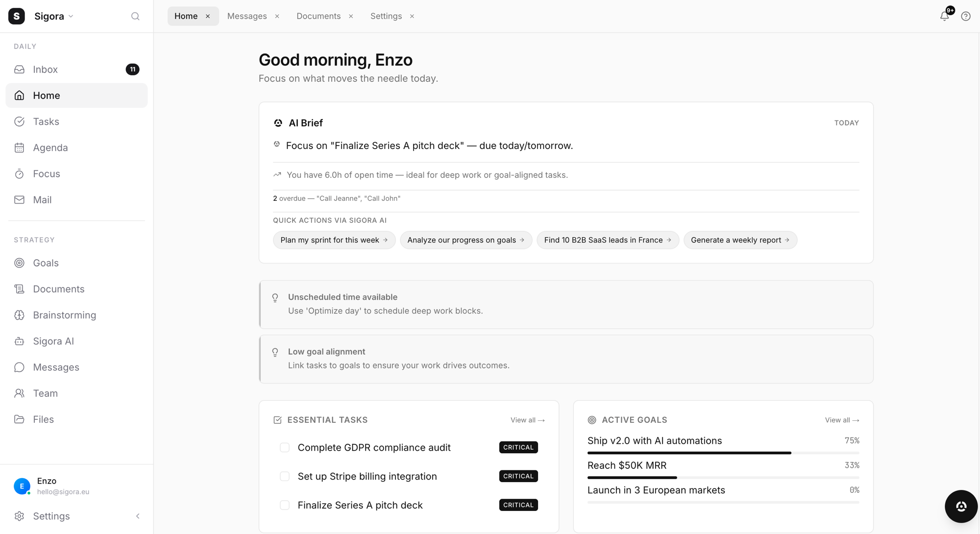Collapse the Settings section chevron
Screen dimensions: 980x534
(137, 516)
